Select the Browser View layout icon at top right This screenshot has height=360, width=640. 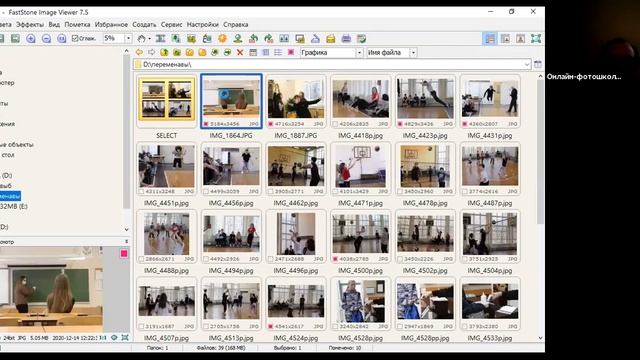point(490,39)
